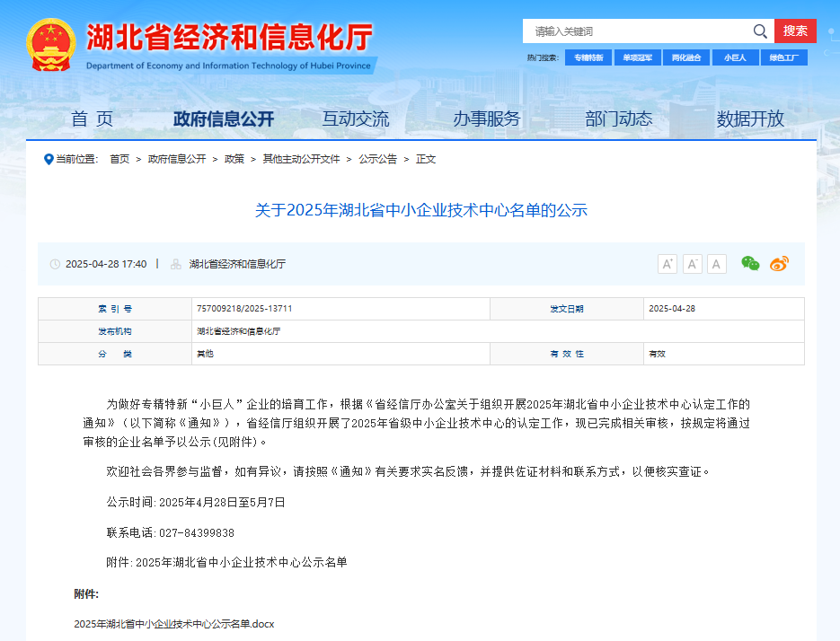Image resolution: width=840 pixels, height=641 pixels.
Task: Share the article via Weibo icon
Action: tap(779, 263)
